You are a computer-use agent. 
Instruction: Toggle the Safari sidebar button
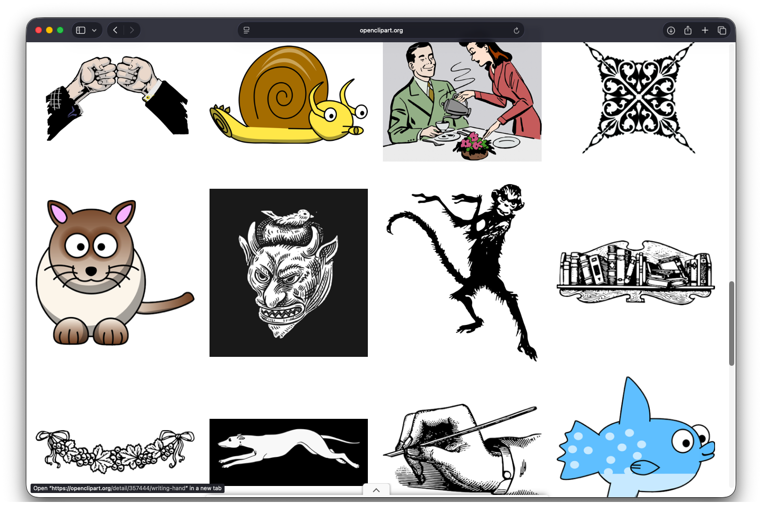point(81,30)
